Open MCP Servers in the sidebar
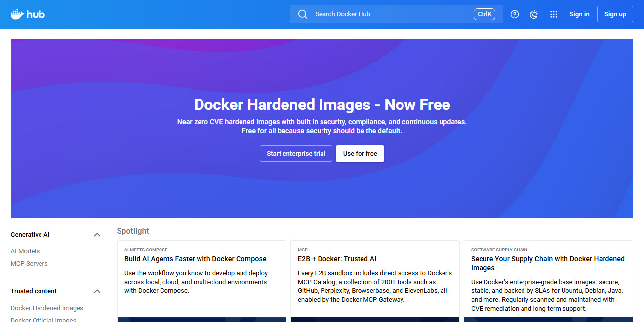Image resolution: width=644 pixels, height=322 pixels. pyautogui.click(x=29, y=264)
